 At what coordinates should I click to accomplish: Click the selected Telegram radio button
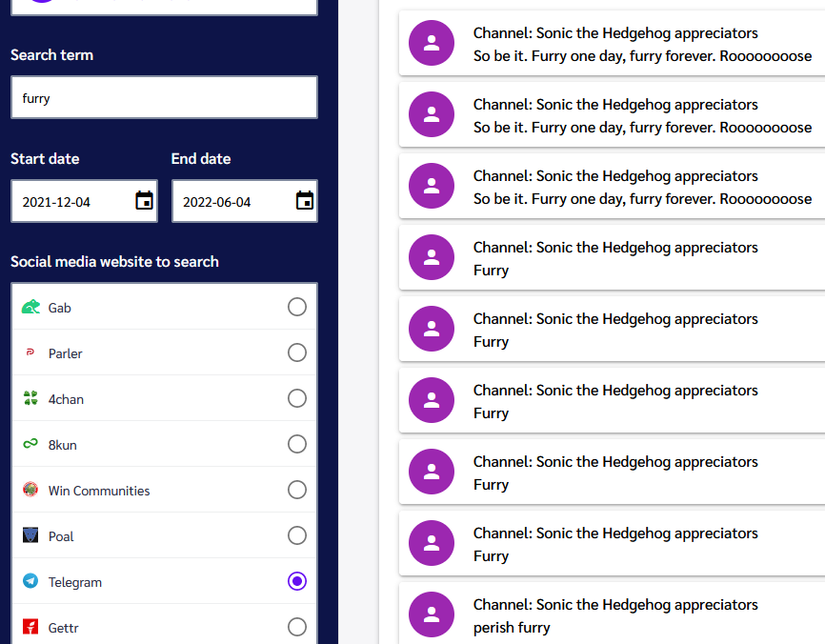point(297,581)
